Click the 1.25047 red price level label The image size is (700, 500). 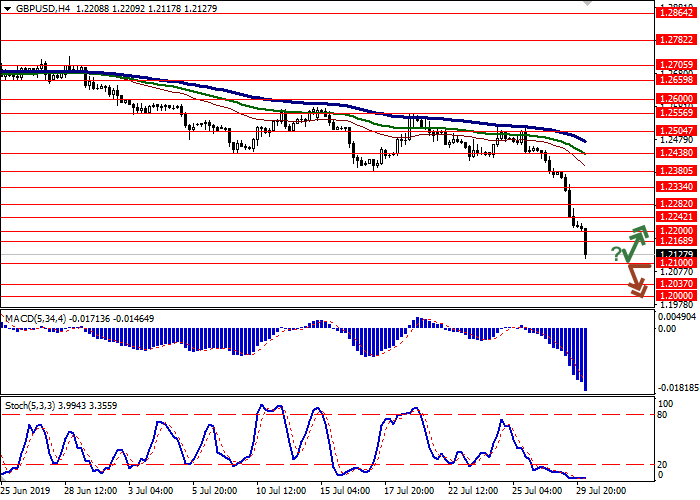coord(676,130)
